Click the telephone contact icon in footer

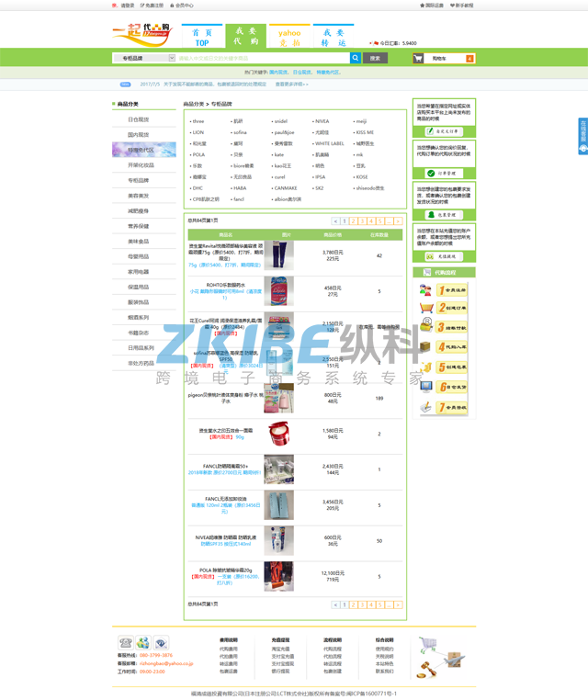(x=126, y=642)
